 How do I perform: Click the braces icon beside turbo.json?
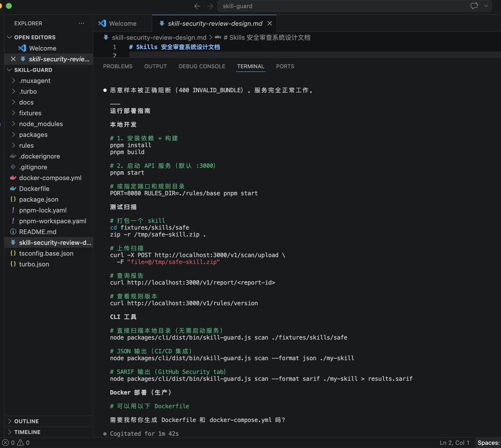click(13, 264)
